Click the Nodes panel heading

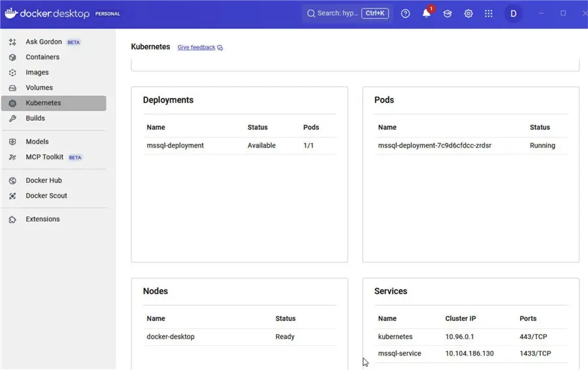[x=155, y=291]
